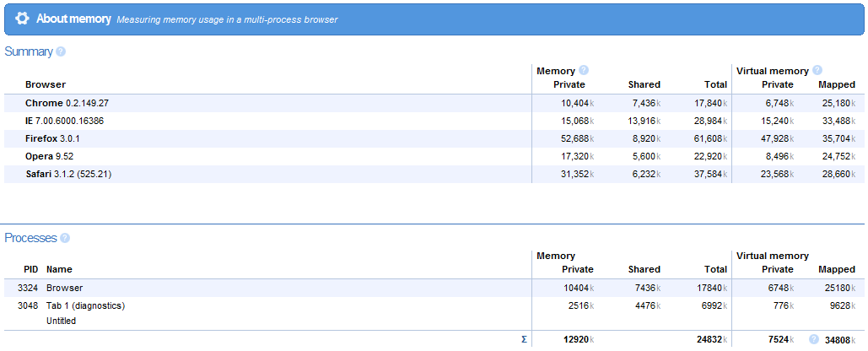The width and height of the screenshot is (868, 351).
Task: Click total private sum 12920k
Action: click(579, 339)
